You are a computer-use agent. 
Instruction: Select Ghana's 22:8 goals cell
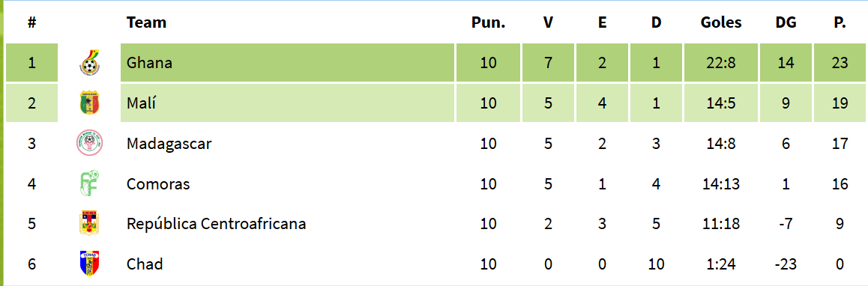(721, 63)
